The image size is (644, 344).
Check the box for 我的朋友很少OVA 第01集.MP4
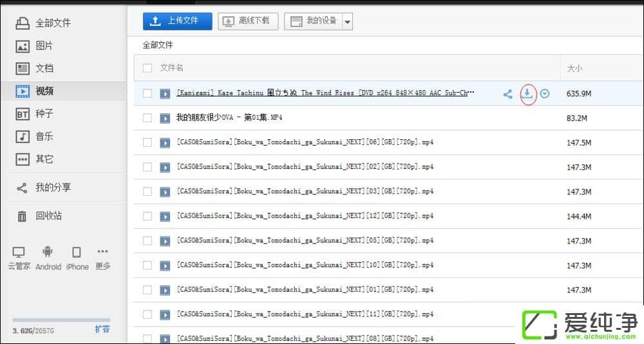147,118
